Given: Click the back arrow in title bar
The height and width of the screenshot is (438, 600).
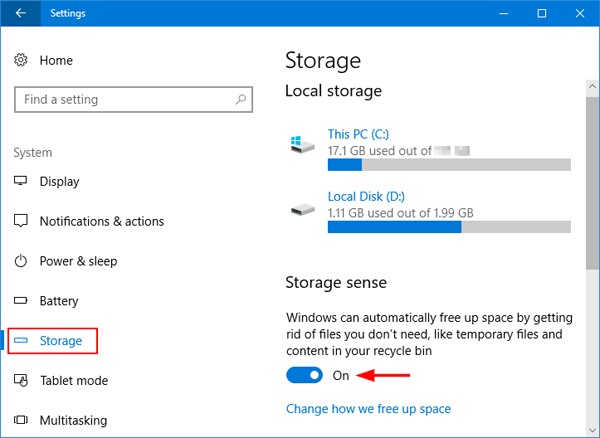Looking at the screenshot, I should pyautogui.click(x=21, y=14).
